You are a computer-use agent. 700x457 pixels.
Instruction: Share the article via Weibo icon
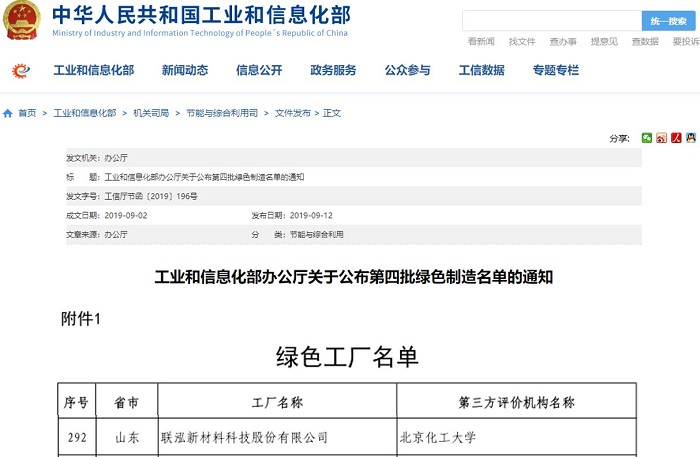tap(661, 138)
